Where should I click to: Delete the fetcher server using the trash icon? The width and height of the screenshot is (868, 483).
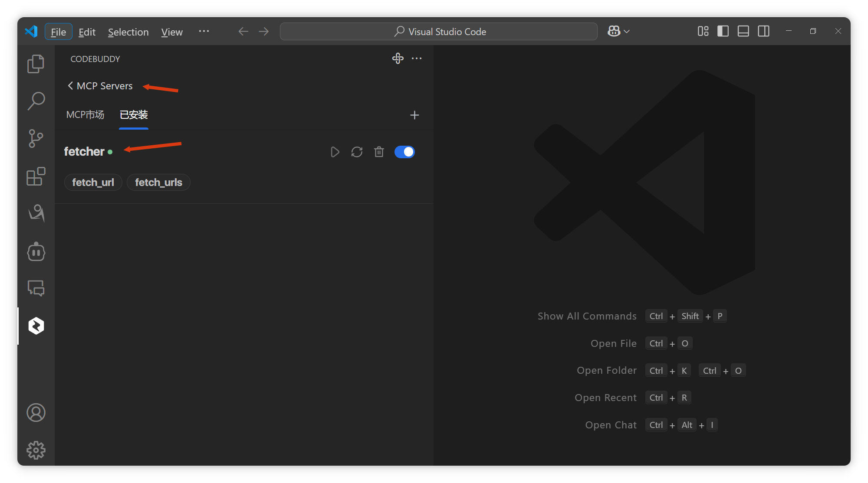coord(378,152)
